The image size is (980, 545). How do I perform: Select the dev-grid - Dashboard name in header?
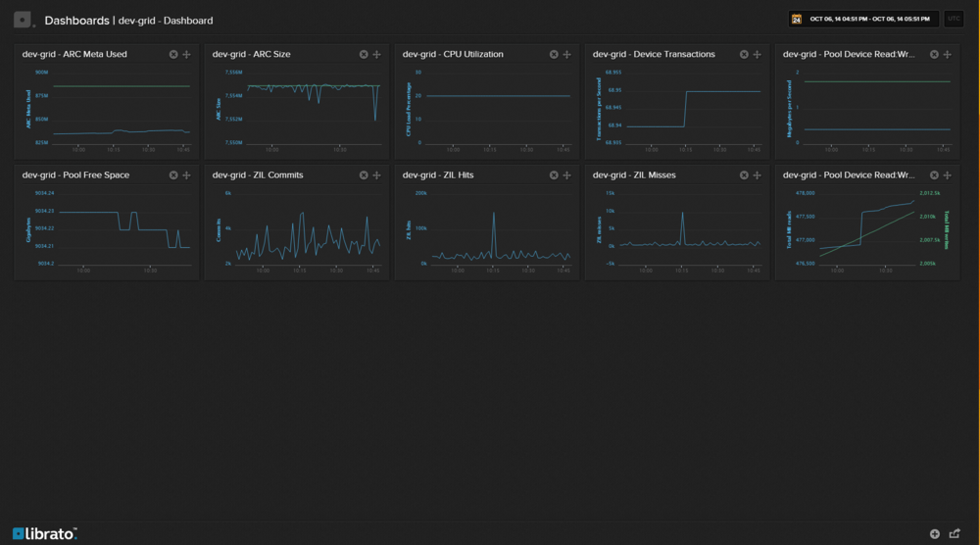click(x=166, y=21)
